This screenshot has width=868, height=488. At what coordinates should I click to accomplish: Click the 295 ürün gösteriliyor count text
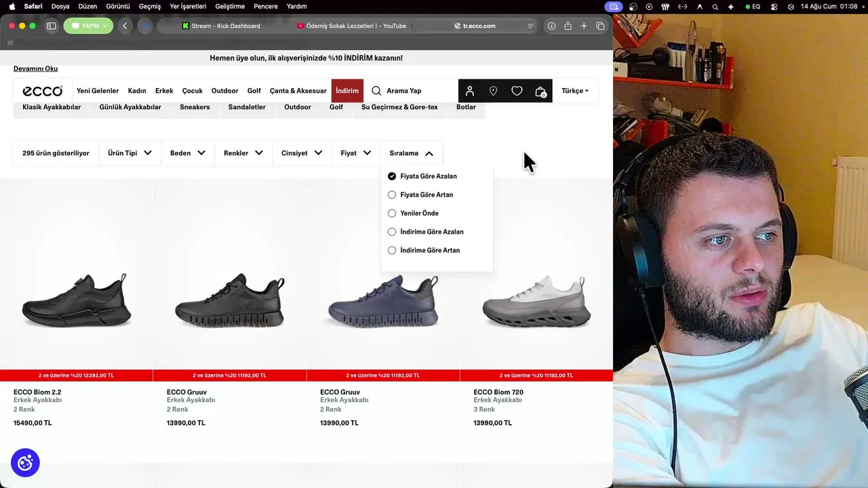56,153
